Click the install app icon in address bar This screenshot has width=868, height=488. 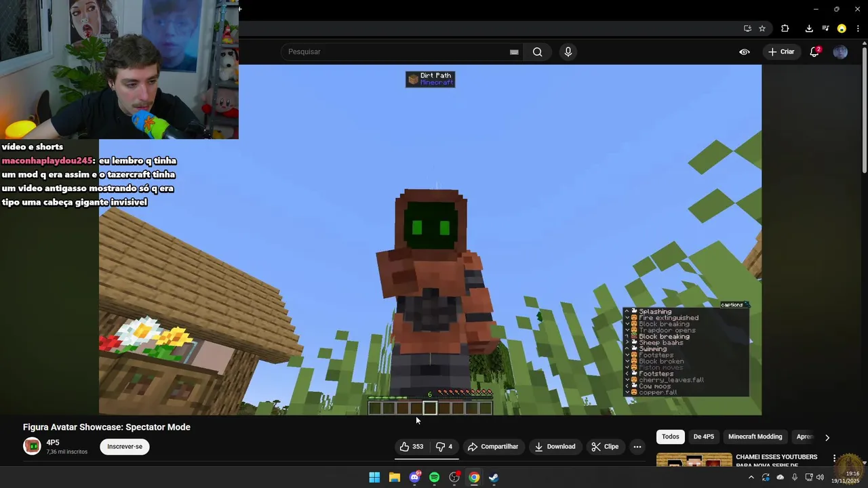(x=747, y=28)
